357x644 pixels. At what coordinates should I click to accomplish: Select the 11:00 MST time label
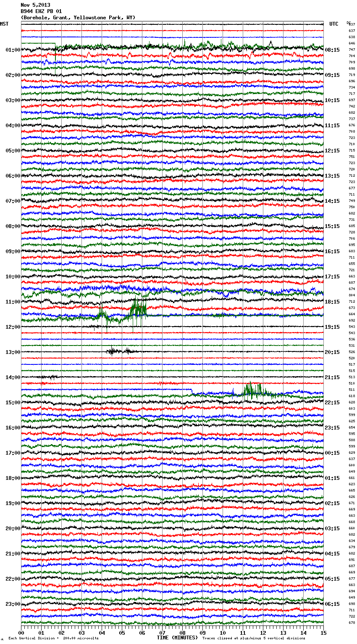(13, 302)
